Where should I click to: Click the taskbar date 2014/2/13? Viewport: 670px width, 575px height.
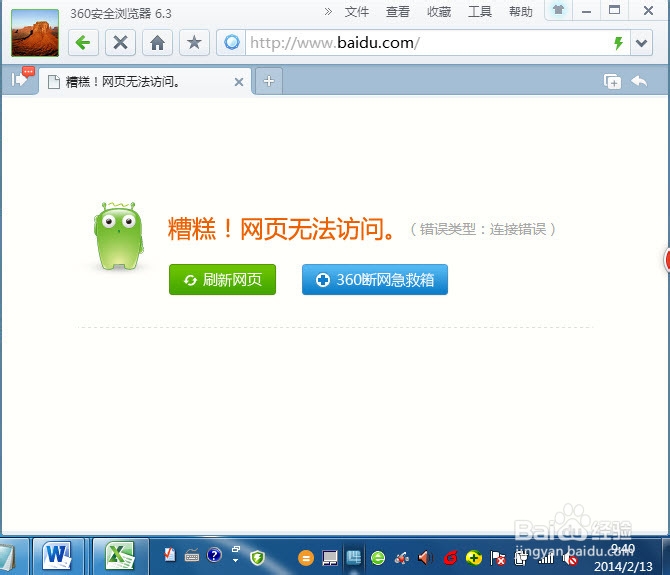point(623,566)
